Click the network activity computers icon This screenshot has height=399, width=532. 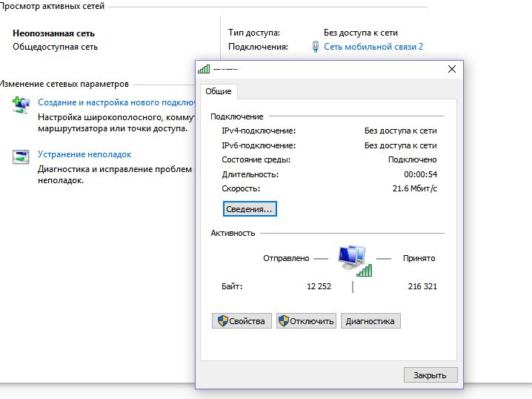pyautogui.click(x=353, y=260)
